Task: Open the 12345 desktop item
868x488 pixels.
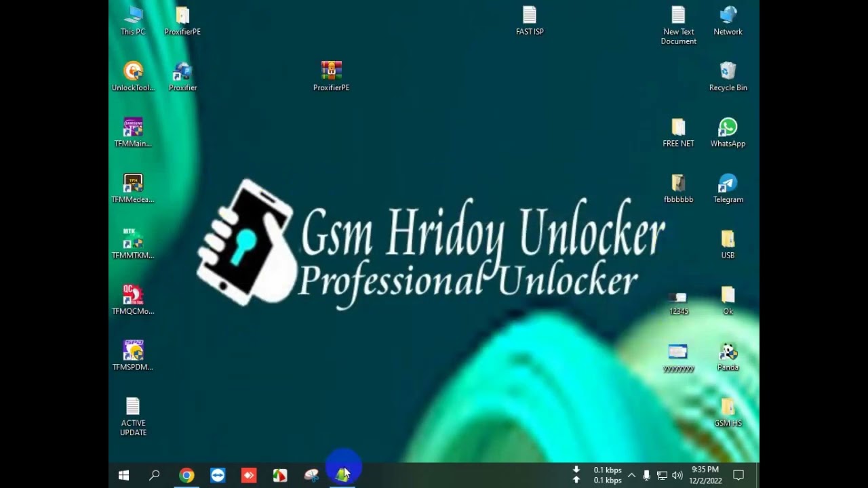Action: (x=678, y=302)
